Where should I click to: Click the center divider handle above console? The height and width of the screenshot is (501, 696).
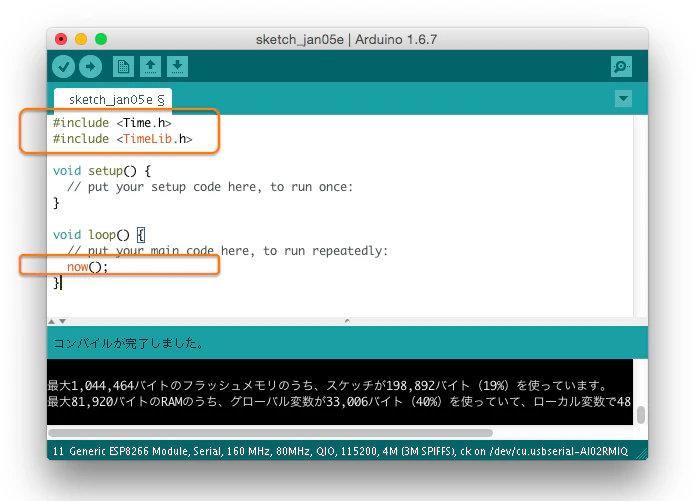347,320
